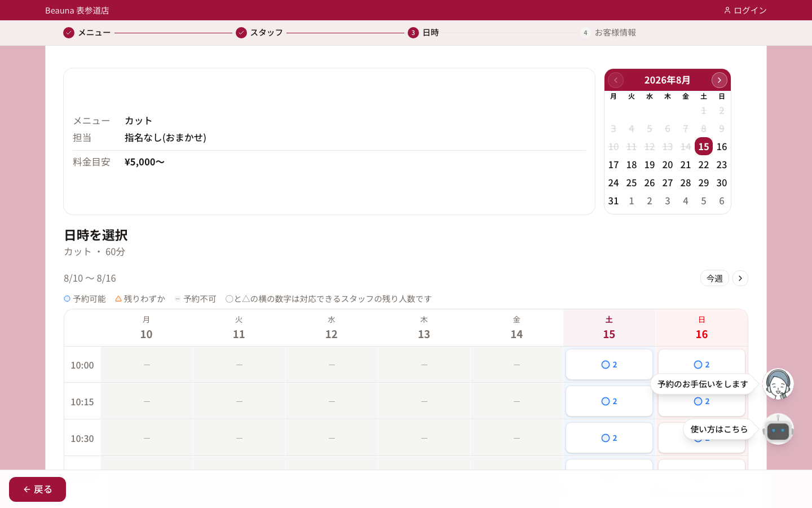Select the 日時 step indicator
Image resolution: width=812 pixels, height=508 pixels.
pos(423,33)
